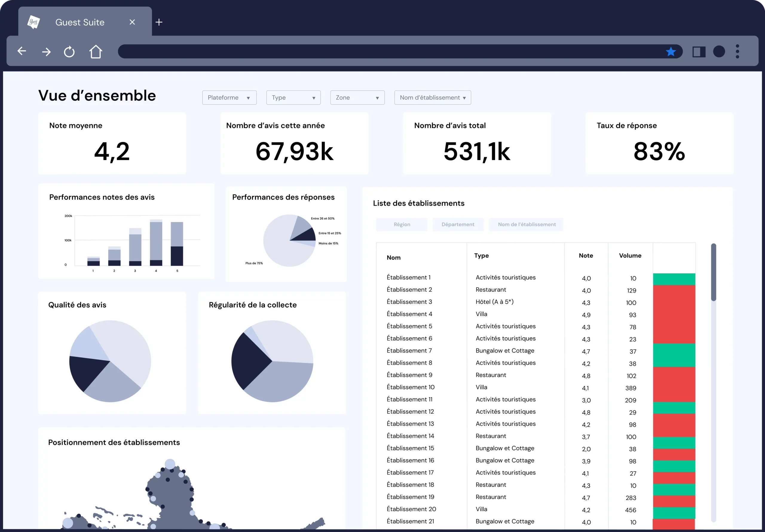Viewport: 765px width, 532px height.
Task: Open Nom d'établissement filter dropdown
Action: click(x=432, y=98)
